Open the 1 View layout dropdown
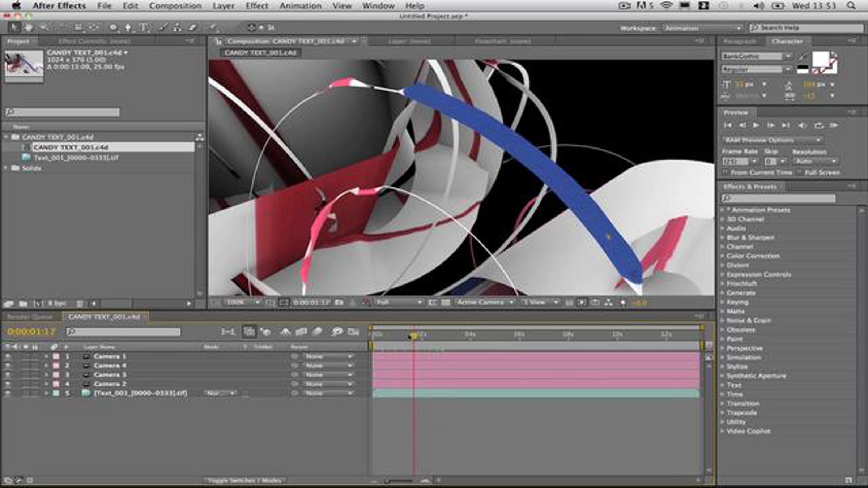The width and height of the screenshot is (868, 488). pyautogui.click(x=540, y=302)
